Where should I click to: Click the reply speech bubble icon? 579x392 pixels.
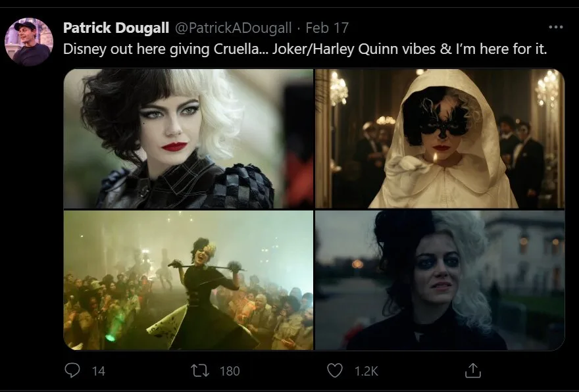pos(72,370)
